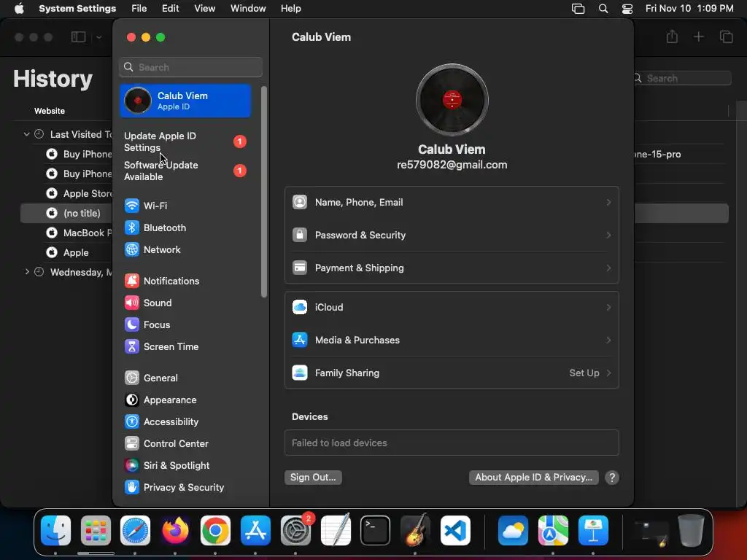Click the settings sidebar scrollbar
The image size is (747, 560).
point(264,192)
